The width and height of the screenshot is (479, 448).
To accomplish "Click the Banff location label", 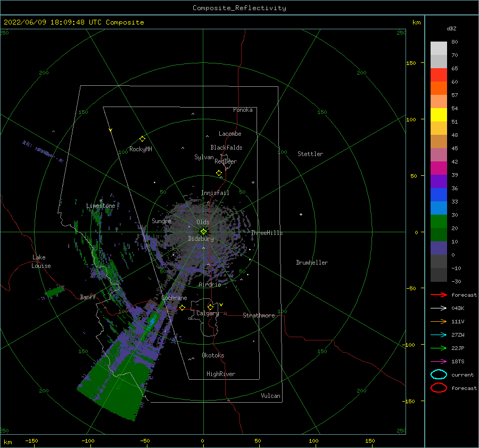I will click(x=88, y=297).
